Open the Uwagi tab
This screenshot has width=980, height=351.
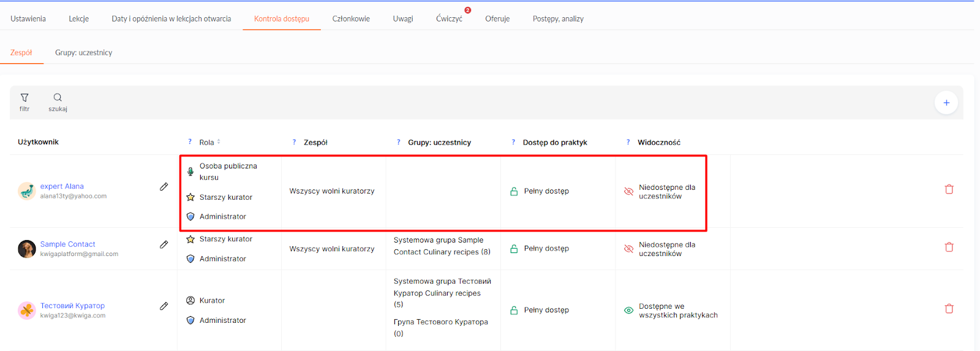(403, 18)
